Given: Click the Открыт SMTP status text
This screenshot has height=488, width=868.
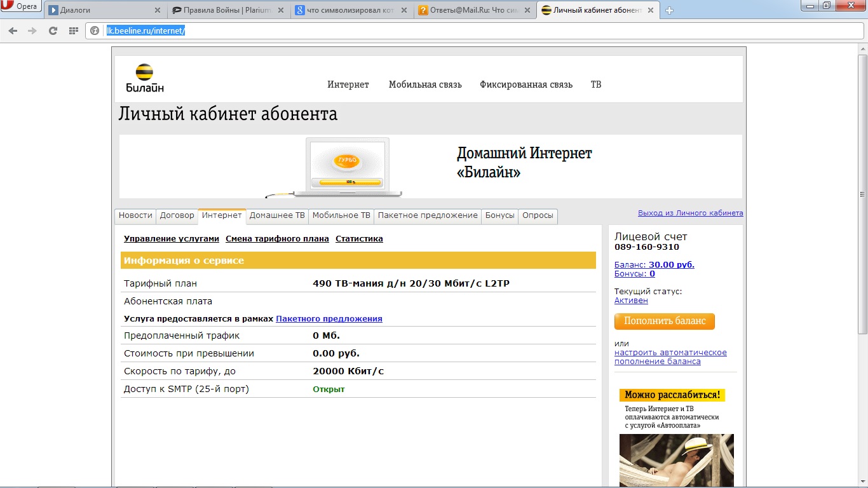Looking at the screenshot, I should click(x=329, y=389).
